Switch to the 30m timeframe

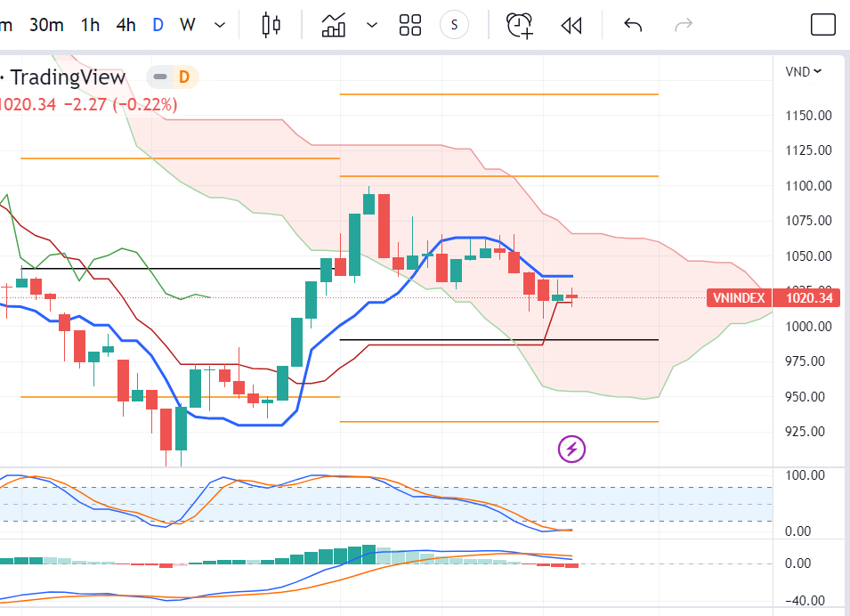coord(46,25)
